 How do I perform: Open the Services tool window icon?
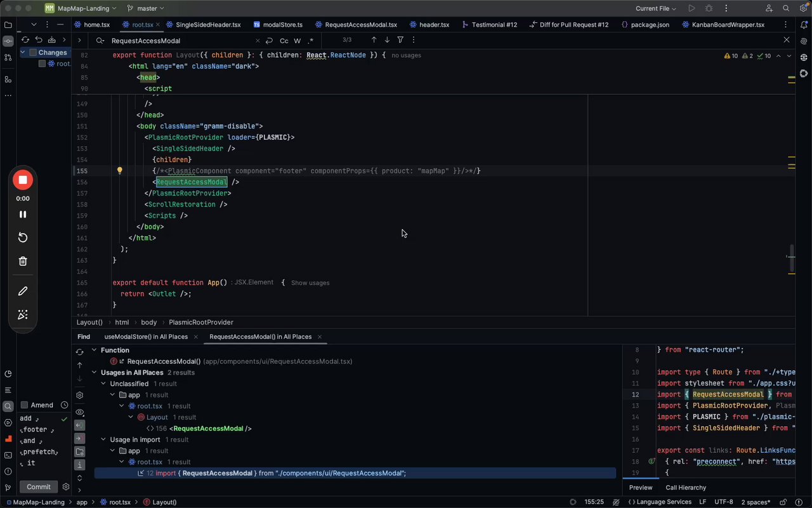pyautogui.click(x=8, y=422)
